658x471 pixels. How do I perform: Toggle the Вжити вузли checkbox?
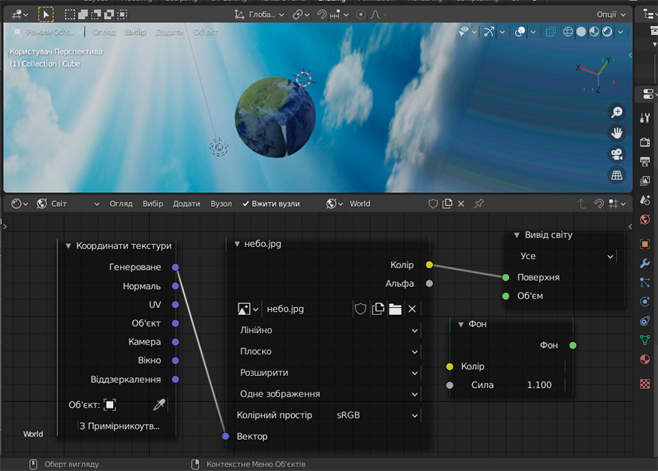tap(247, 204)
